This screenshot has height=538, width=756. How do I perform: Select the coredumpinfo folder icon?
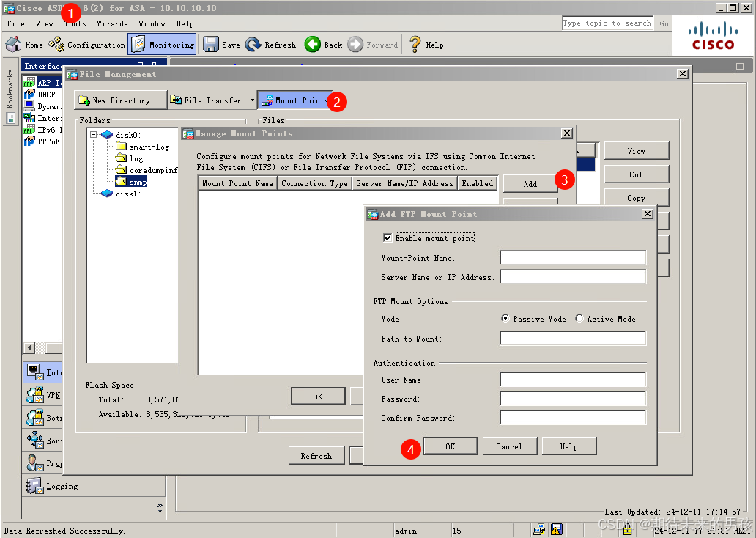(x=122, y=169)
